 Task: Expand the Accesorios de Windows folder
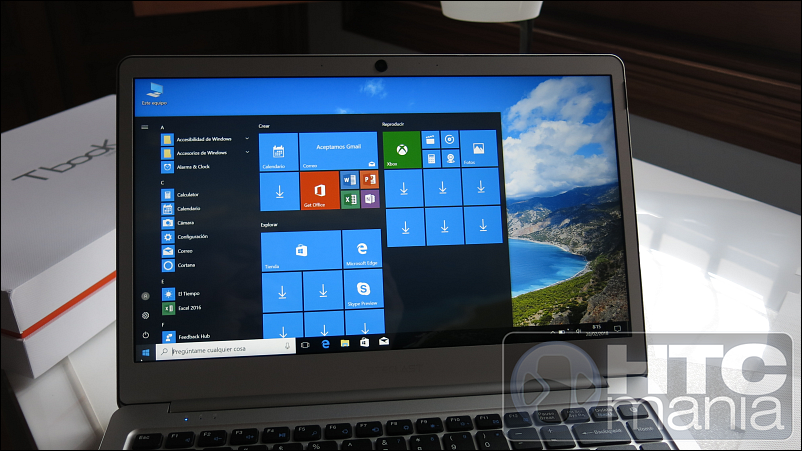tap(206, 153)
